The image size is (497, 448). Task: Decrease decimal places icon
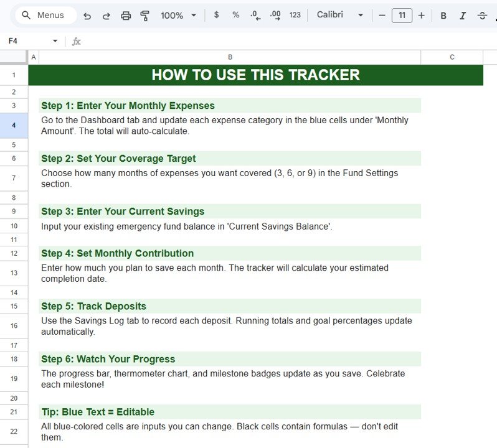point(255,15)
